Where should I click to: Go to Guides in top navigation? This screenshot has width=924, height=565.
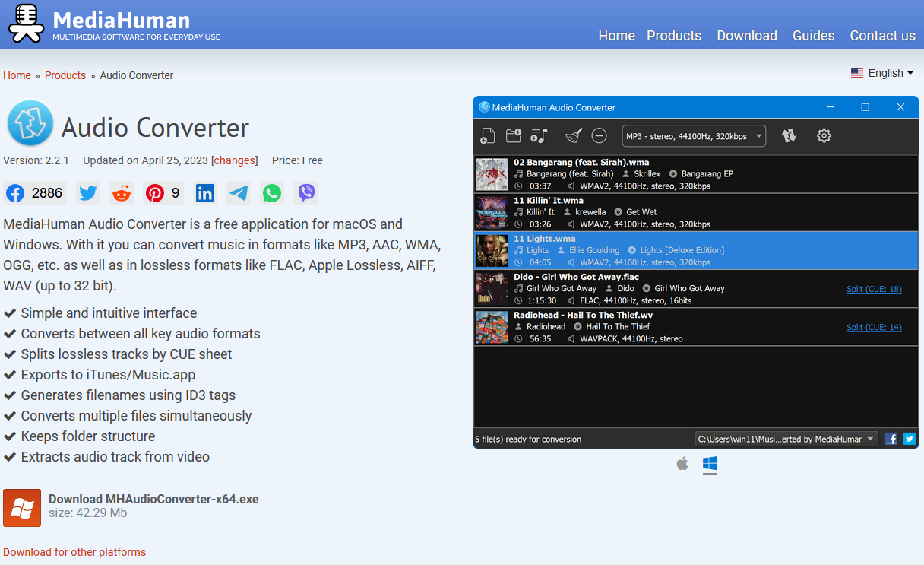point(813,36)
